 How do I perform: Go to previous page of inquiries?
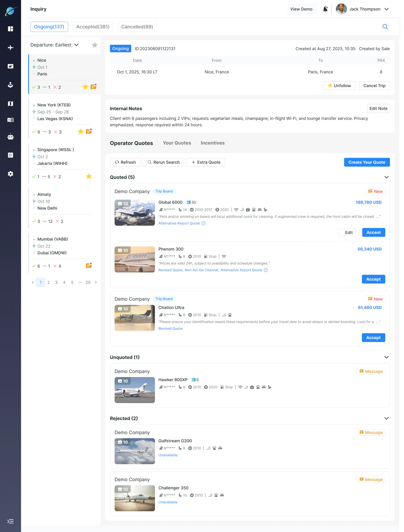tap(33, 282)
